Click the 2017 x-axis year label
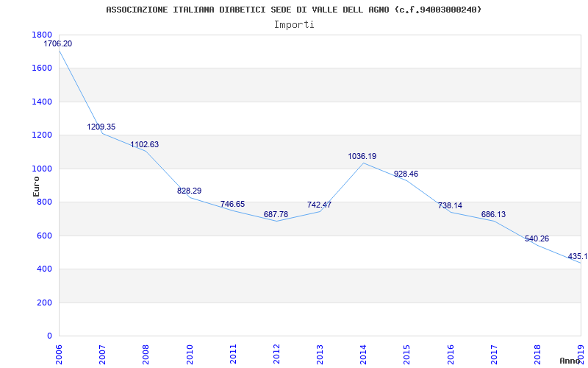 pyautogui.click(x=494, y=354)
